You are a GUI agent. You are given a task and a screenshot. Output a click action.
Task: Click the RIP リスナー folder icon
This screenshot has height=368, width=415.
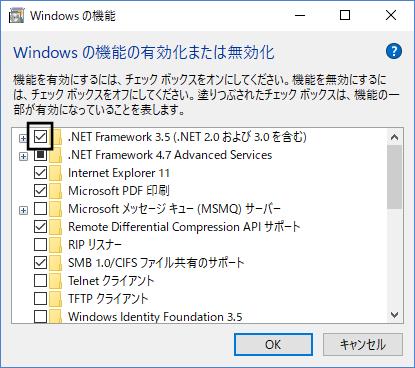click(56, 245)
